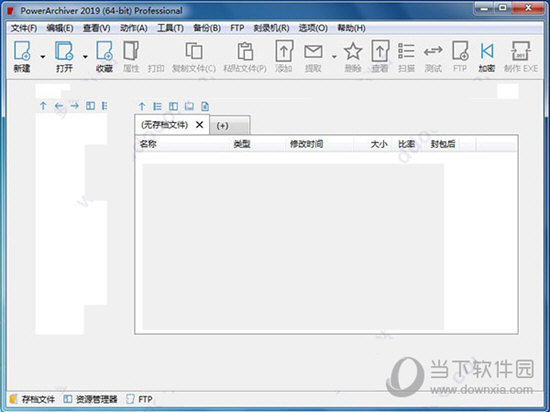Expand the dropdown arrow next to 打开
The width and height of the screenshot is (550, 412).
[85, 56]
